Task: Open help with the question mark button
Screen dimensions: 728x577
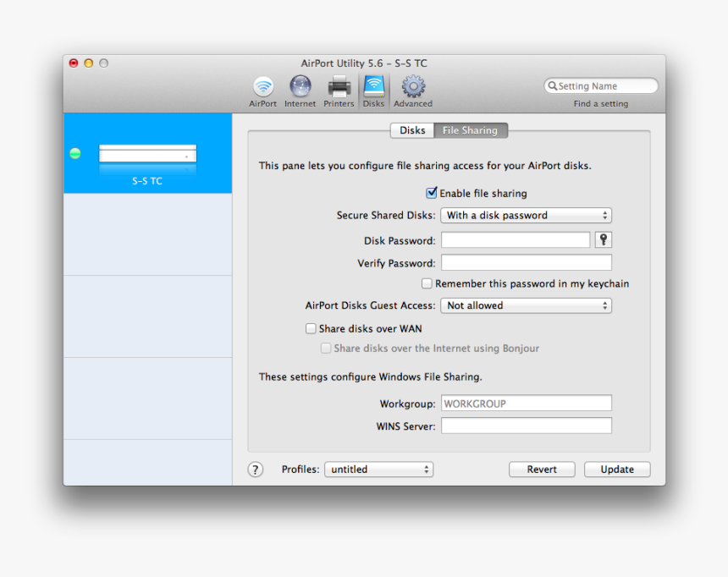Action: [x=255, y=470]
